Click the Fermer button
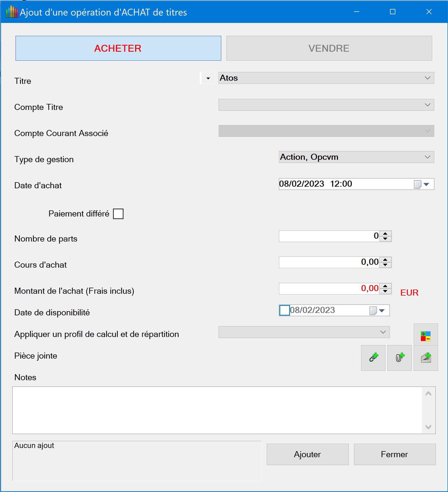This screenshot has height=492, width=448. pos(394,454)
